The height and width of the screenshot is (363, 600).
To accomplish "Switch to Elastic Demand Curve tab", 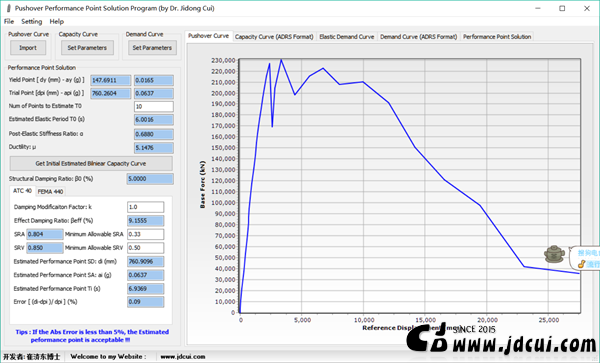I will (x=347, y=37).
